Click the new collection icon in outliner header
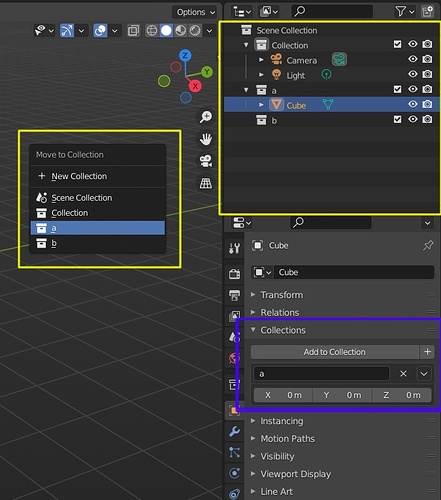Viewport: 441px width, 500px height. pos(427,12)
